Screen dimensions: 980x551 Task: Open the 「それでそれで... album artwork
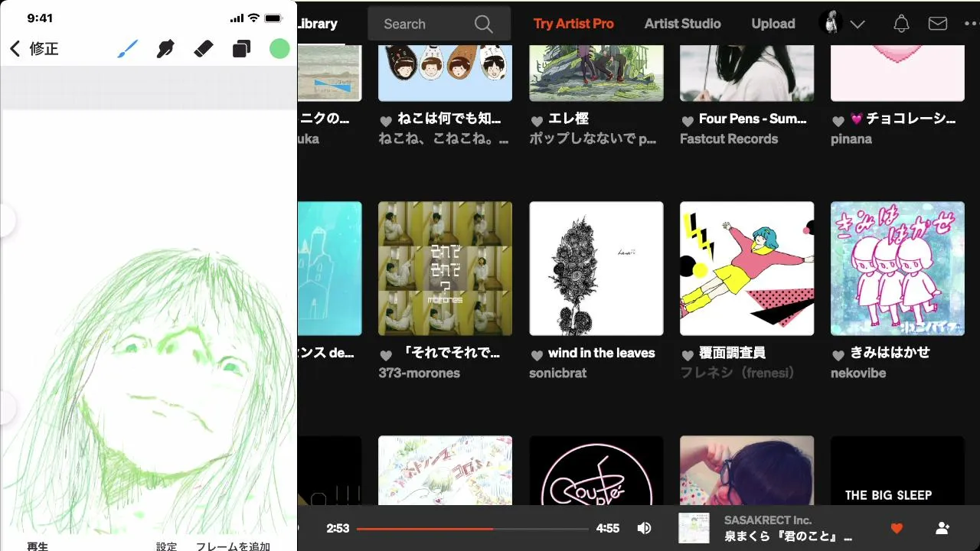coord(446,269)
